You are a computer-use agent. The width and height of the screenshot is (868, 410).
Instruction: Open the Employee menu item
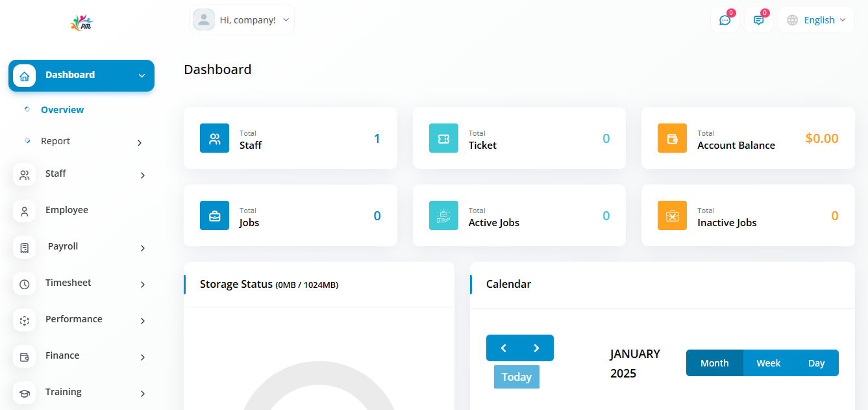(x=67, y=211)
